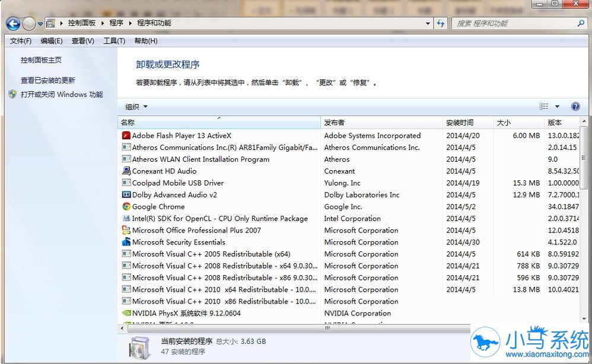Click the Visual C++ 2008 x64 icon

pos(126,266)
